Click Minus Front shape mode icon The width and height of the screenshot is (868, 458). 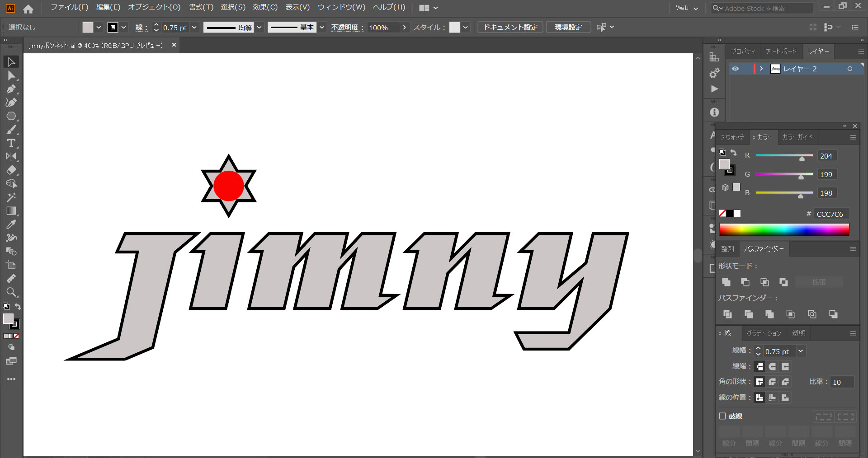(745, 282)
